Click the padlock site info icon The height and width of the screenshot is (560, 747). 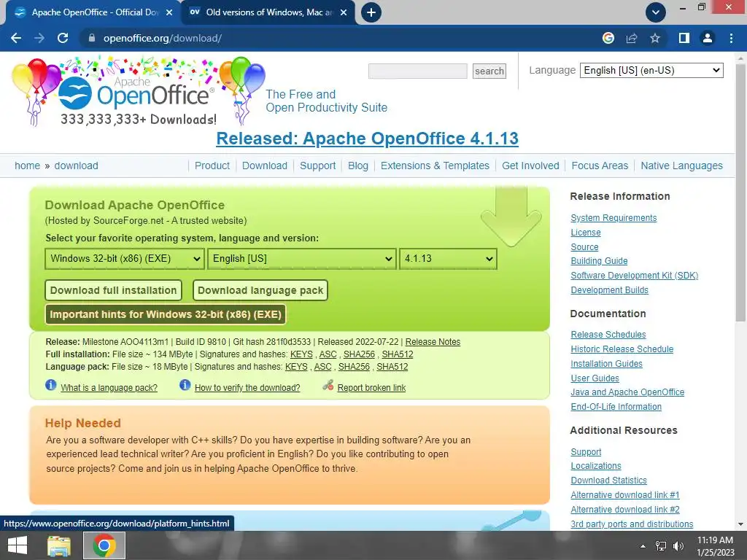point(92,38)
